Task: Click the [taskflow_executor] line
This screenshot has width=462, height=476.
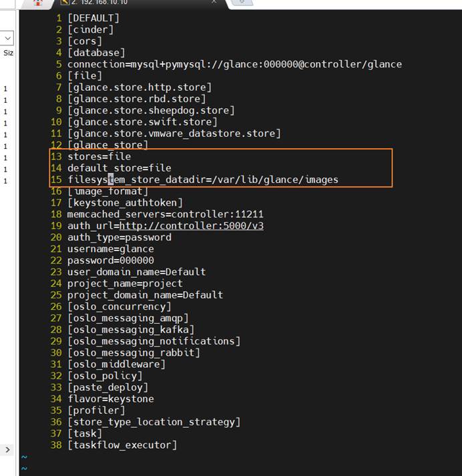Action: click(x=122, y=445)
